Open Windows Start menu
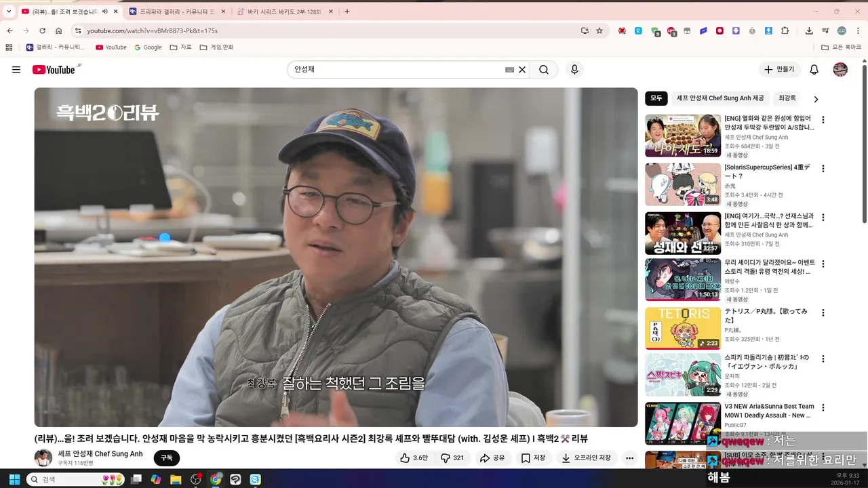The width and height of the screenshot is (868, 488). tap(14, 479)
